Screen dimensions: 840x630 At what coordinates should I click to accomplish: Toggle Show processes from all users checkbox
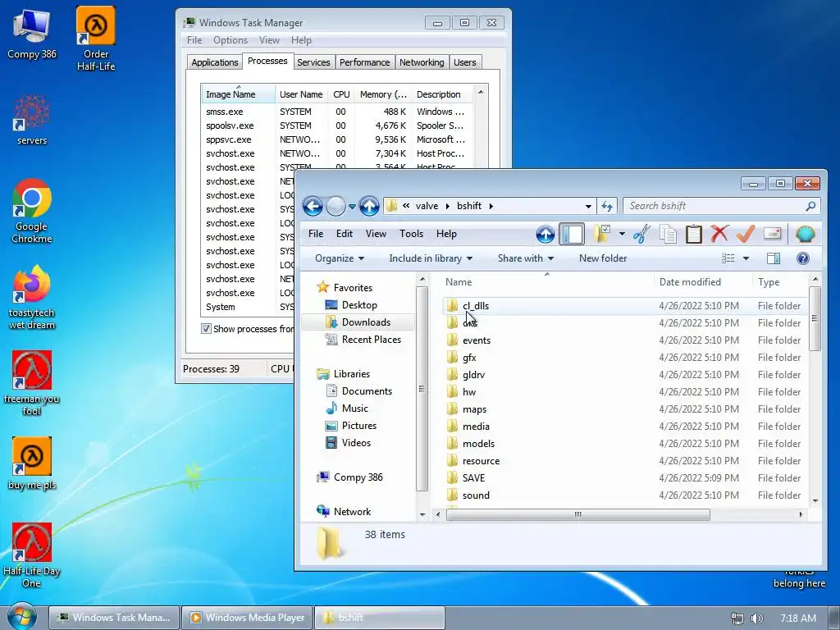point(206,328)
